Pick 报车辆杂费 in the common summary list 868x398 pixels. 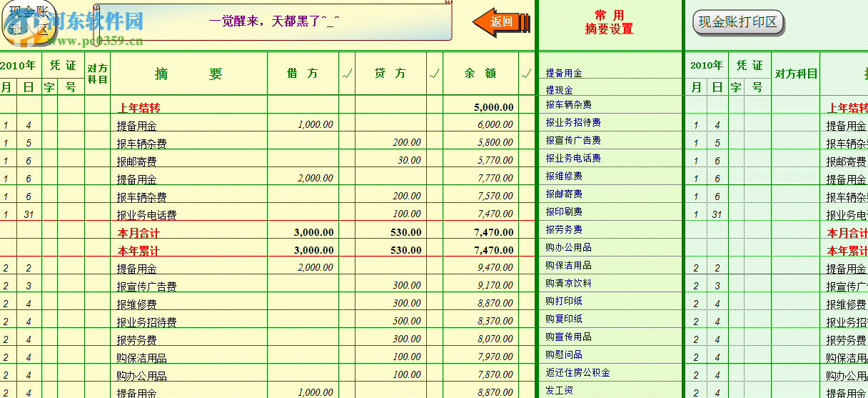(569, 105)
